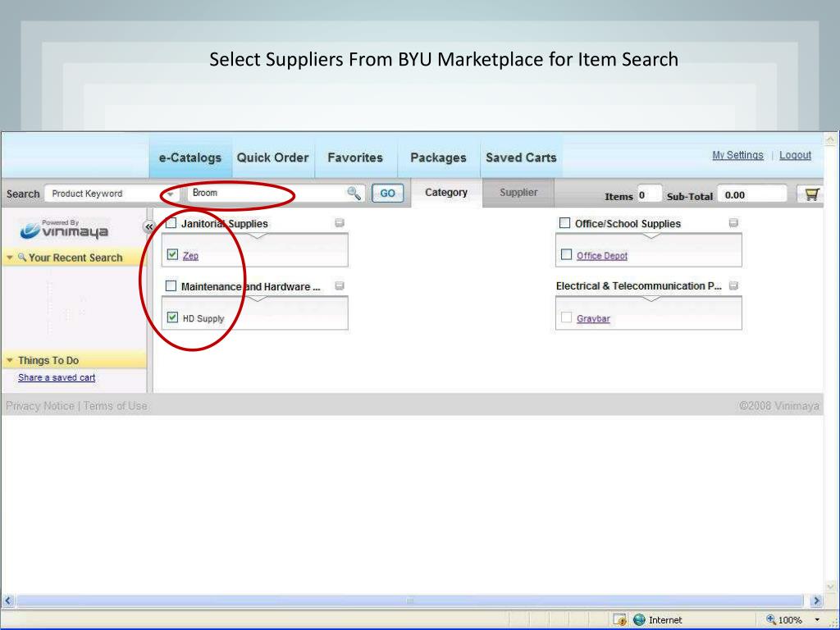This screenshot has width=840, height=630.
Task: Click the Electrical & Telecommunication list icon
Action: click(733, 285)
